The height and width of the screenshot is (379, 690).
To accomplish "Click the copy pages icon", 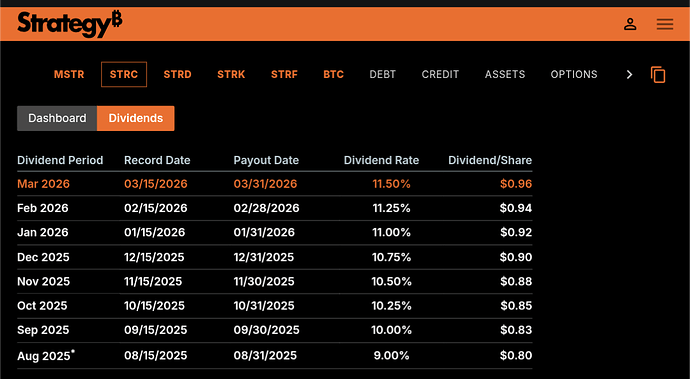I will 658,74.
